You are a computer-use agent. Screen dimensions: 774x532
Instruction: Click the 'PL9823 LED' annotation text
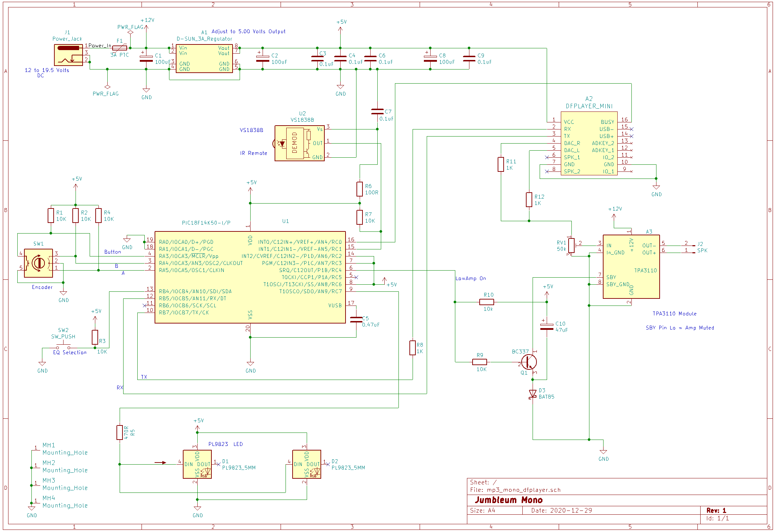point(226,444)
